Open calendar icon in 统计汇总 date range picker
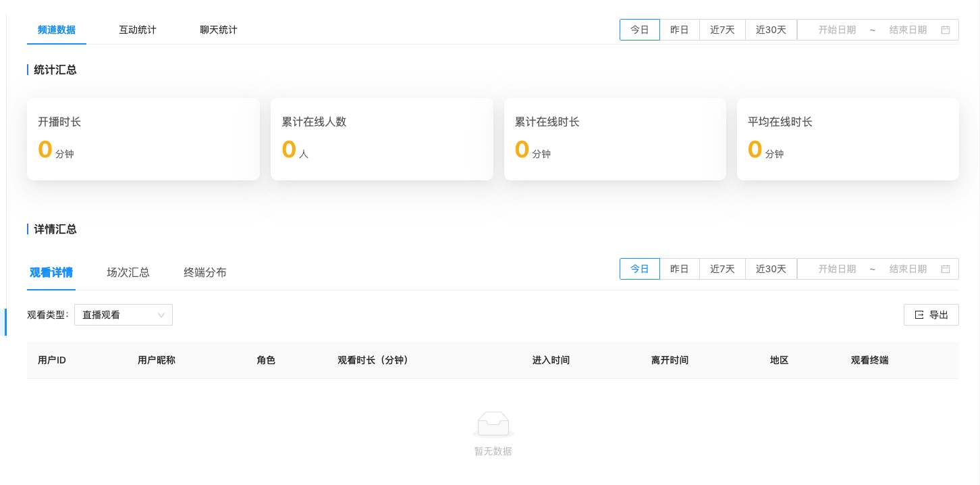Viewport: 980px width, 485px height. pyautogui.click(x=945, y=30)
